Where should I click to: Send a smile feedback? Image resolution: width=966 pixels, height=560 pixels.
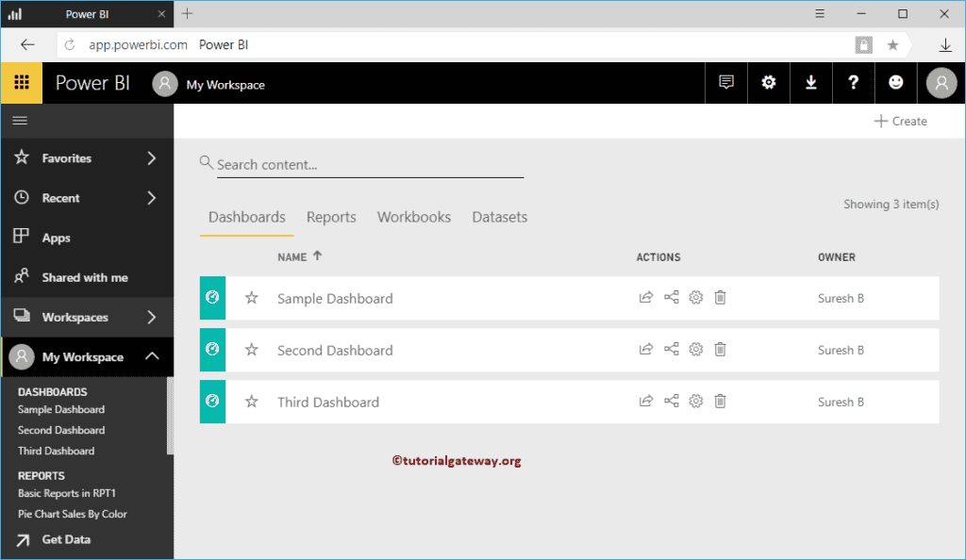click(895, 83)
